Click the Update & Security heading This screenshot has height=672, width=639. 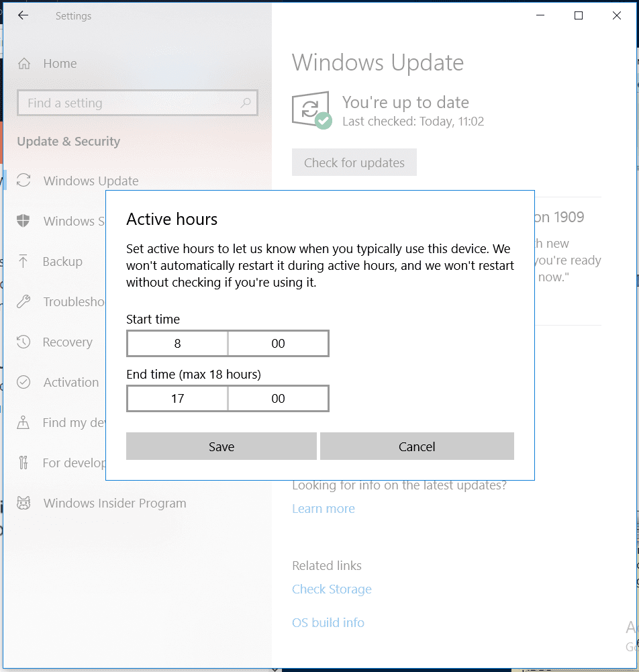point(68,142)
